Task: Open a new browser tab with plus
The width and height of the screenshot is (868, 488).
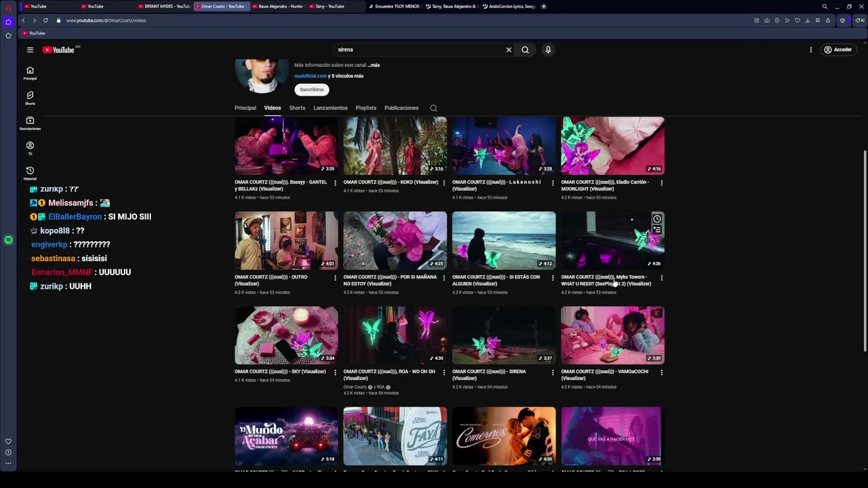Action: [544, 6]
